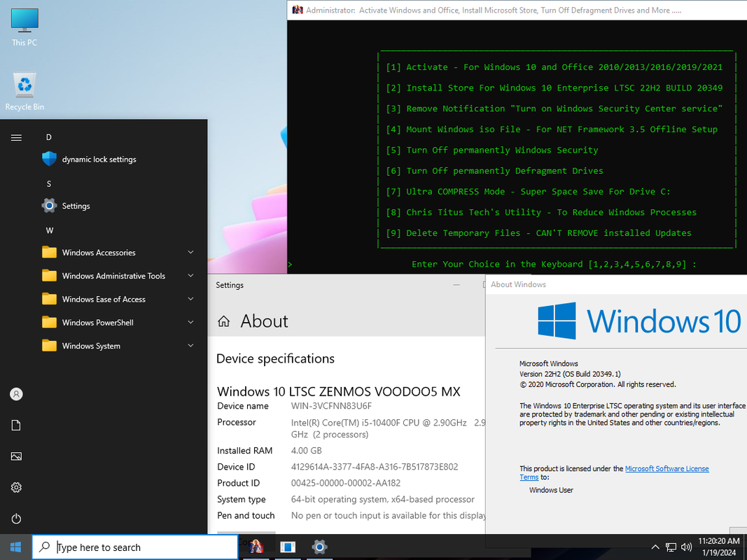Switch to the Settings gear taskbar icon
This screenshot has width=747, height=560.
coord(319,547)
